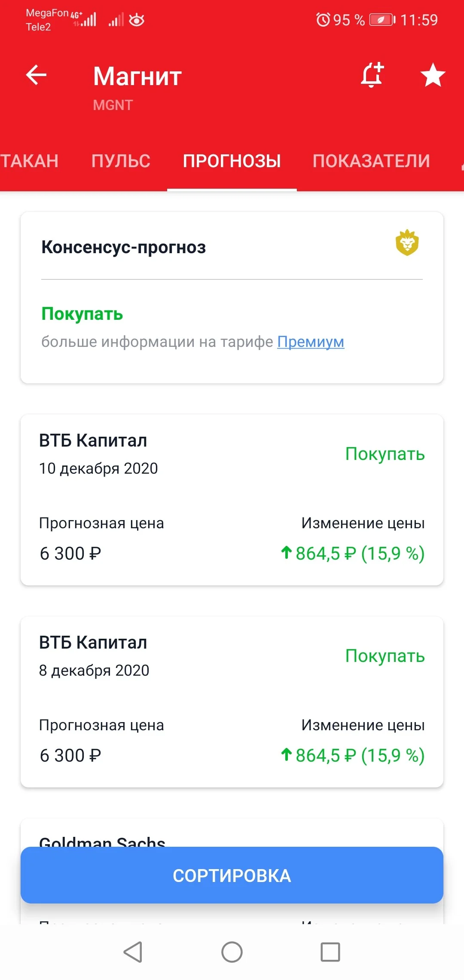The height and width of the screenshot is (980, 464).
Task: Tap the battery indicator in status bar
Action: (x=382, y=20)
